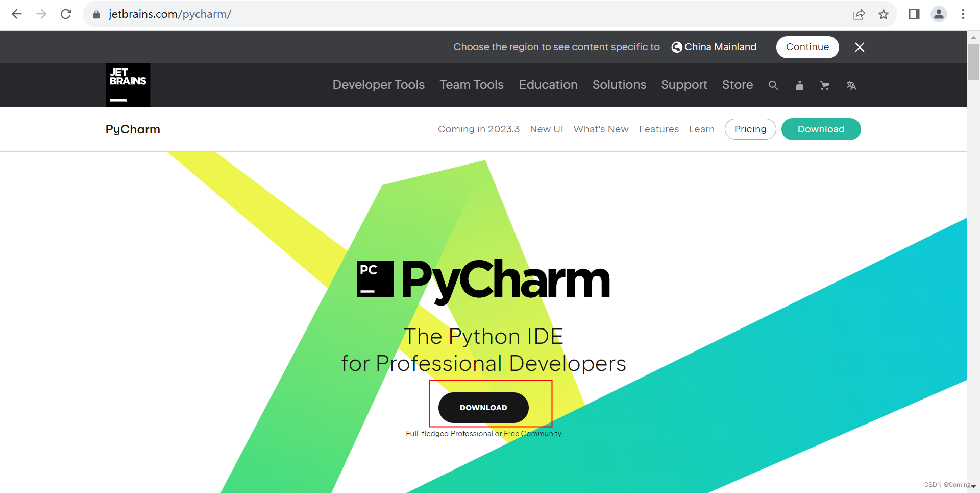Open the site search
Screen dimensions: 980x493
pos(773,85)
